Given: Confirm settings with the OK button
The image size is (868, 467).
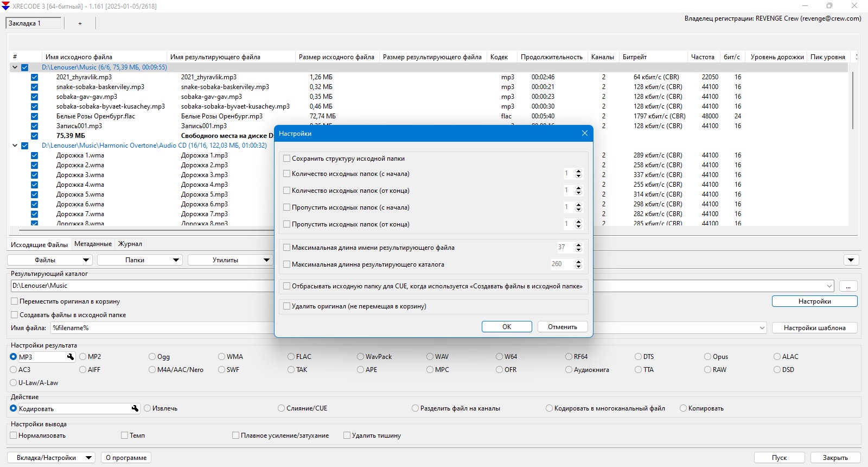Looking at the screenshot, I should pos(507,327).
